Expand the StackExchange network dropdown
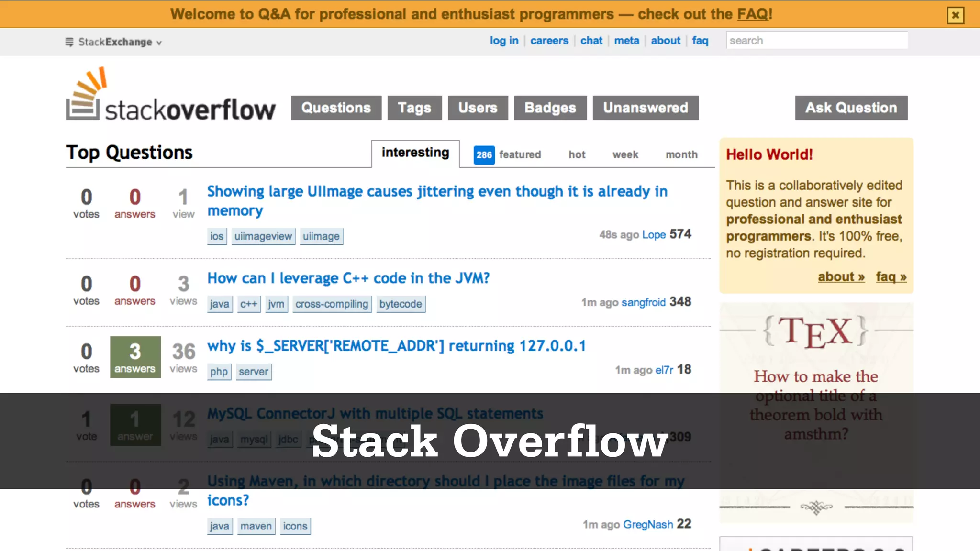This screenshot has height=551, width=980. pyautogui.click(x=114, y=42)
